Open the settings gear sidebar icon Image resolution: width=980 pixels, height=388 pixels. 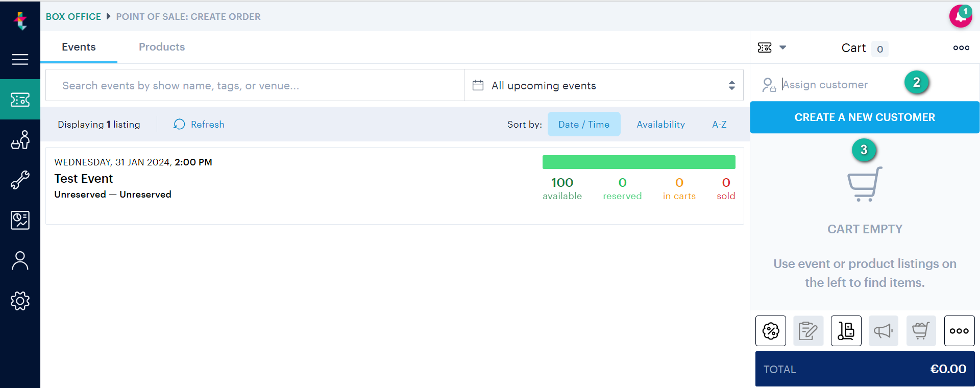pos(20,301)
